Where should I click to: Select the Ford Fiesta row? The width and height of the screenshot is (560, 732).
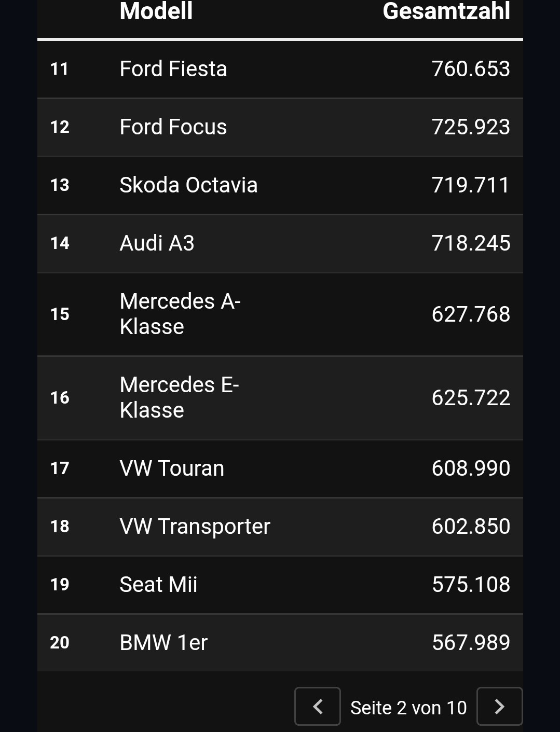[x=280, y=69]
